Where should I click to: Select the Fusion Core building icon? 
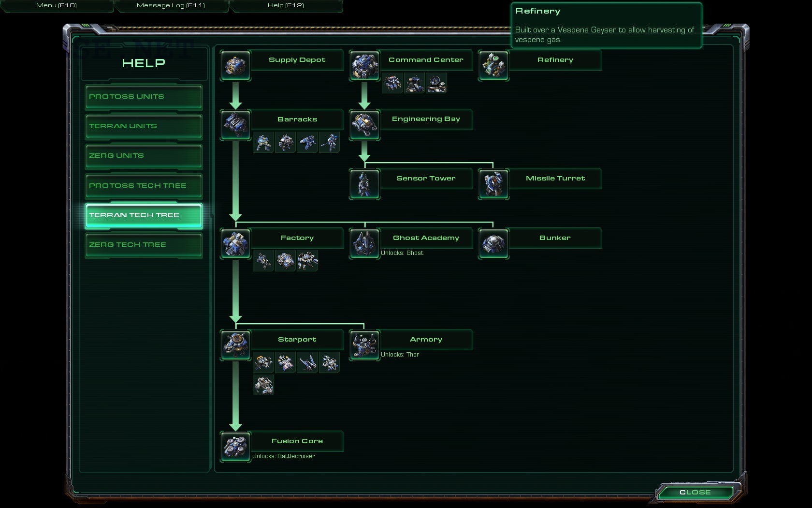(x=235, y=447)
